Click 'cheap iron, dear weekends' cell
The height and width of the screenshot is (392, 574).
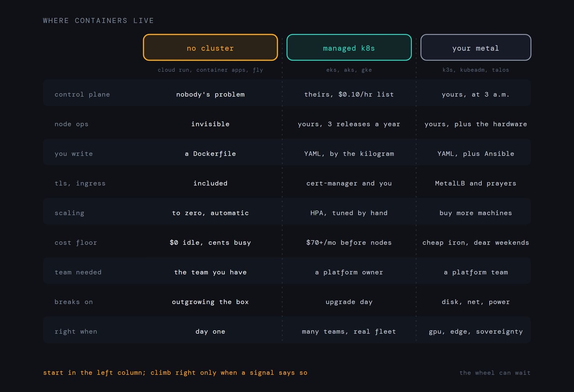tap(476, 242)
